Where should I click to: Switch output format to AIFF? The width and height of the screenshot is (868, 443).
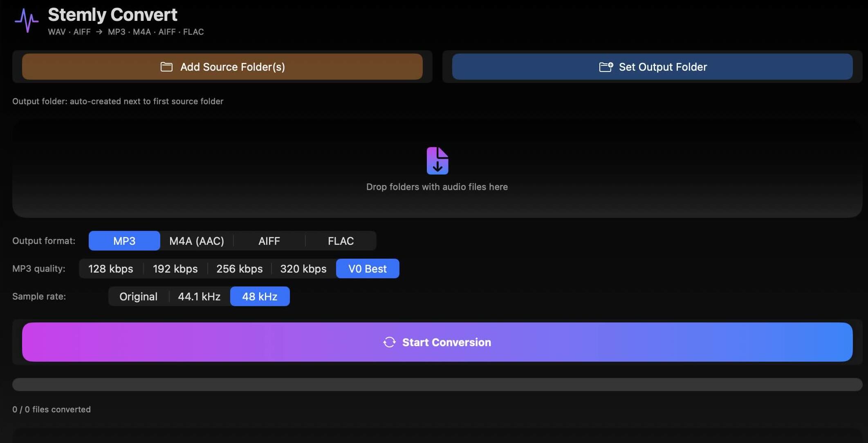click(269, 241)
